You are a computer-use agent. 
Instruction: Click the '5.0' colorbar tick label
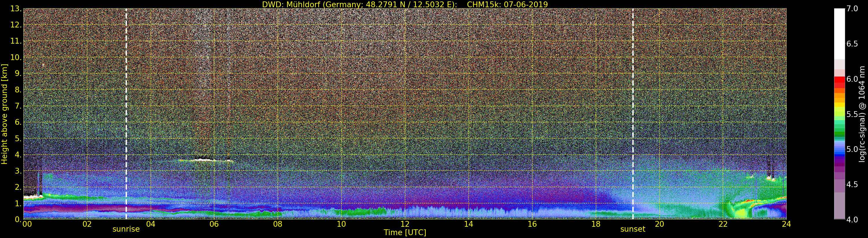pos(852,149)
